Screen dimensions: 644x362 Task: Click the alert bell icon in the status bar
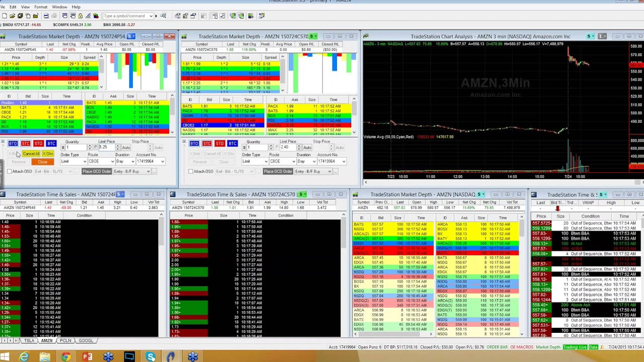(602, 347)
